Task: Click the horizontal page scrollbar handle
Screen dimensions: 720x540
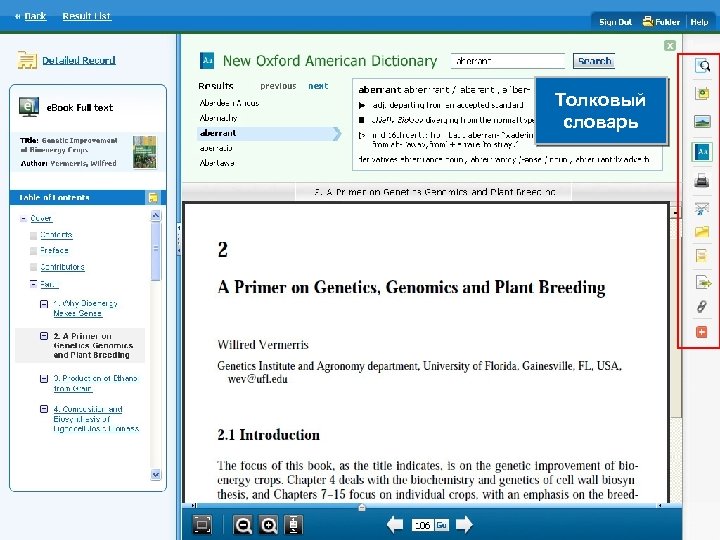Action: point(362,507)
